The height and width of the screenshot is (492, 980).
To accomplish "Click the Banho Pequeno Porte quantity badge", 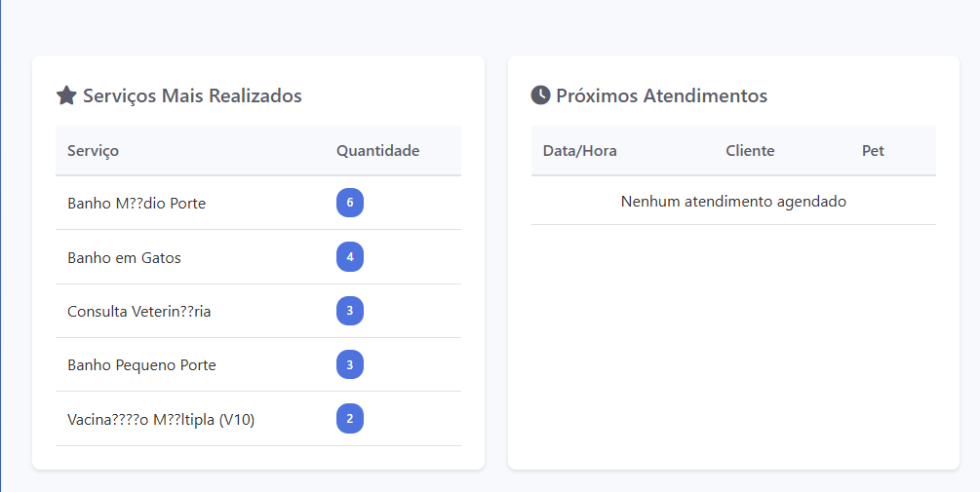I will [350, 364].
